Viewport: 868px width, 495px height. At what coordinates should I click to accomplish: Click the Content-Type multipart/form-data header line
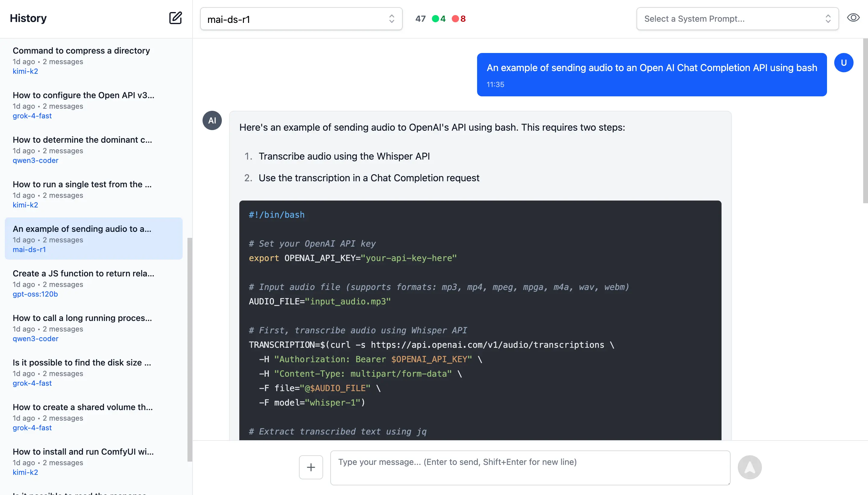(360, 374)
